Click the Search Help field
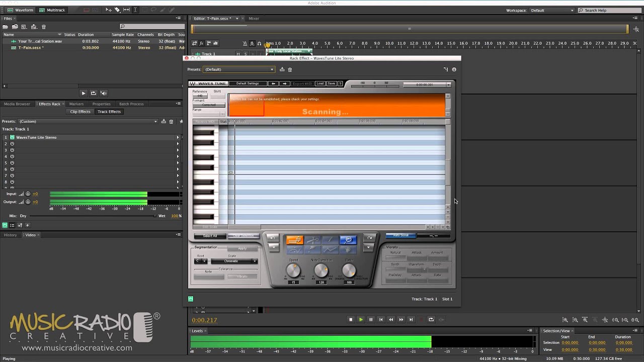The width and height of the screenshot is (644, 362). [608, 10]
